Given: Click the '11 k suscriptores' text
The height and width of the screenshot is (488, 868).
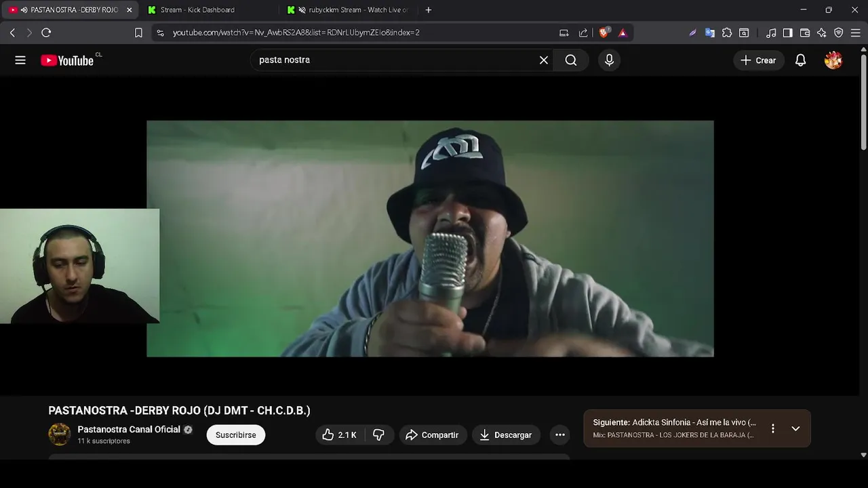Looking at the screenshot, I should [x=104, y=441].
